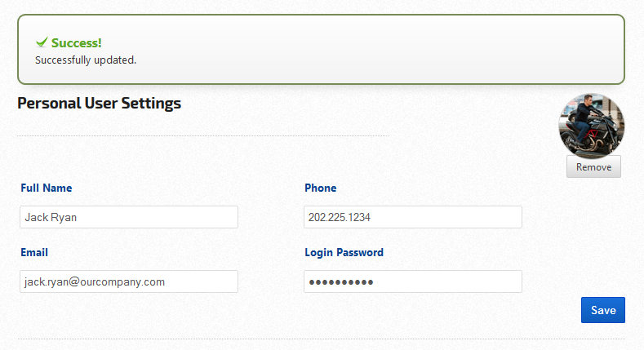The width and height of the screenshot is (644, 350).
Task: Click the Email label
Action: point(34,253)
